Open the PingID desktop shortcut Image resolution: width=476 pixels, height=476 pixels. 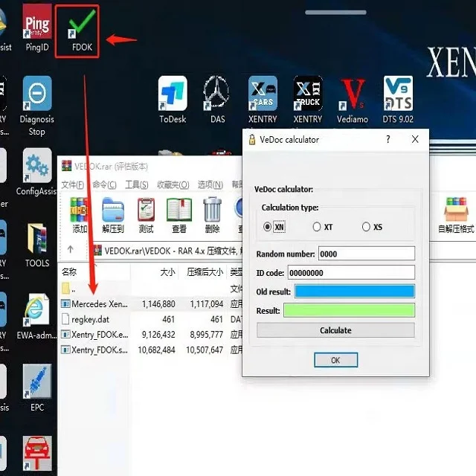tap(37, 28)
